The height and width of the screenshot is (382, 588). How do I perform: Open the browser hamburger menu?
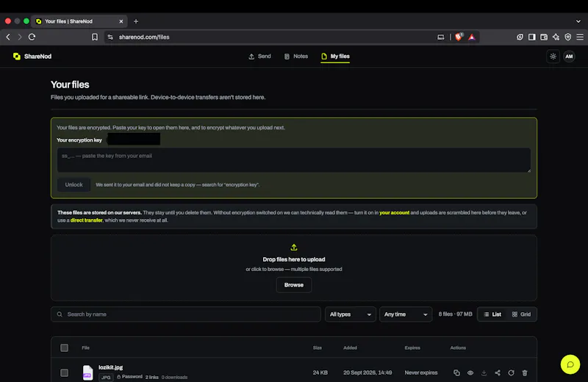pyautogui.click(x=580, y=37)
